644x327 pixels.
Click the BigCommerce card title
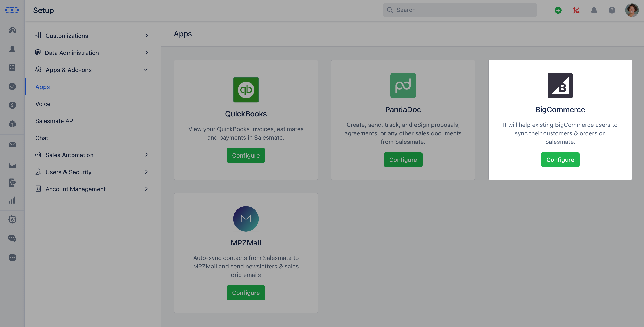(x=560, y=110)
